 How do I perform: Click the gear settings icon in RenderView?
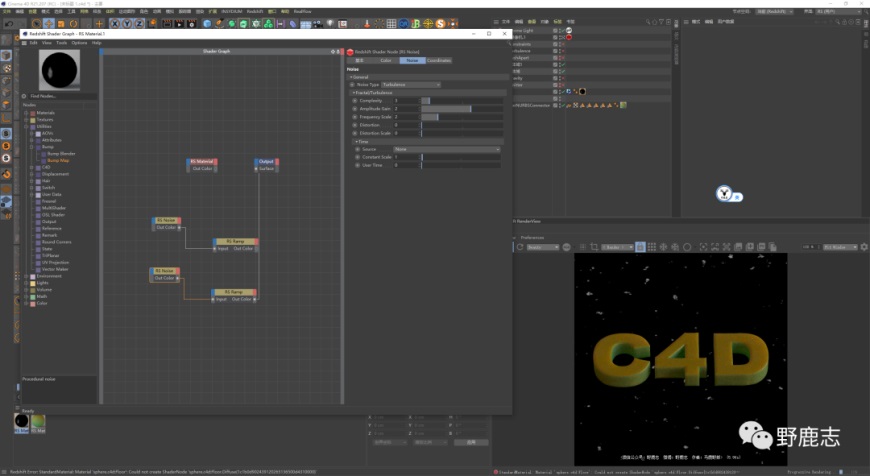pos(864,247)
